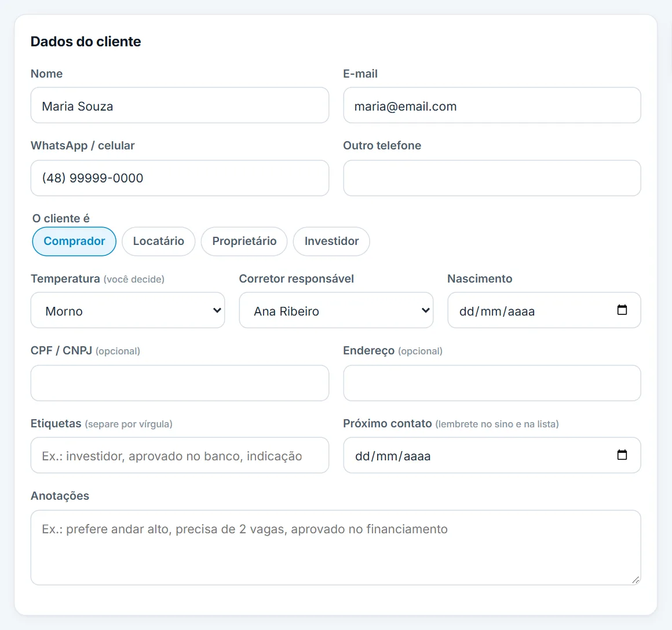
Task: Focus the Endereço input field
Action: [x=492, y=383]
